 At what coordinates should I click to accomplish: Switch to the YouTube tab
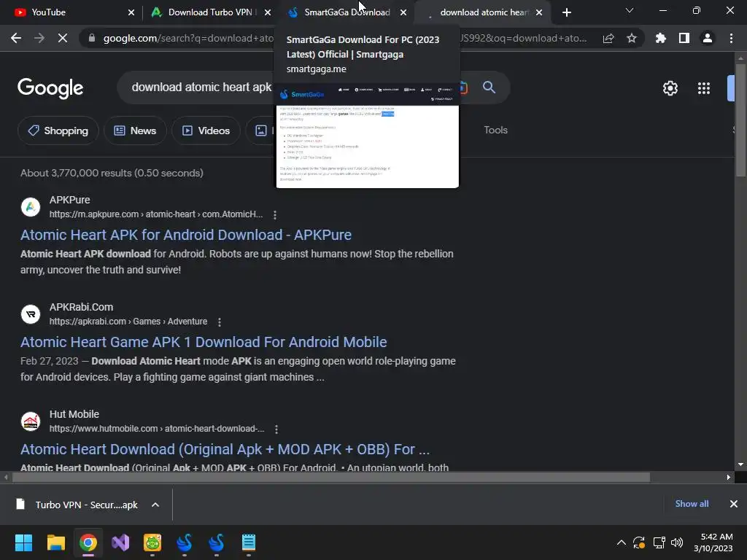click(x=71, y=12)
